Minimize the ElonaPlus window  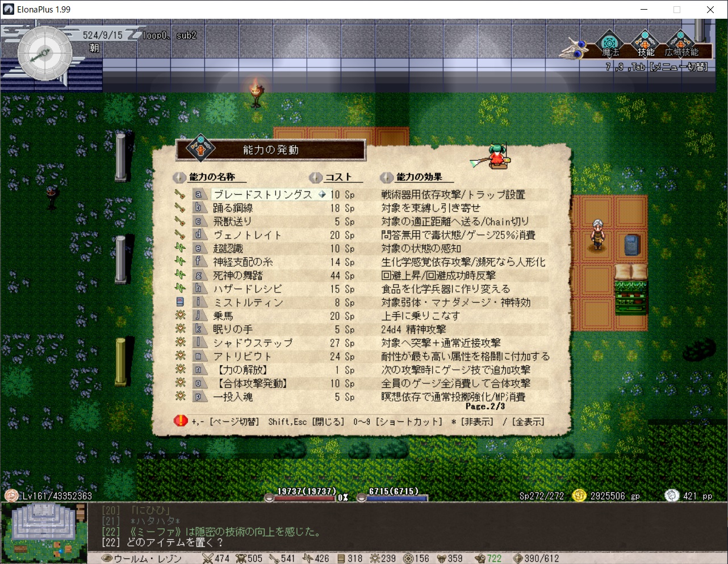644,9
